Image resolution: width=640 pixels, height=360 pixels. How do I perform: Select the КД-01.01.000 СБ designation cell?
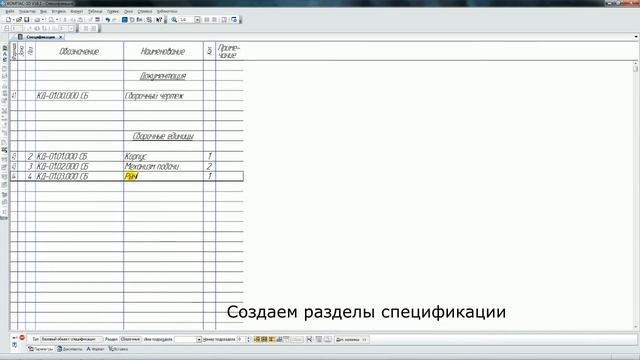pos(80,156)
